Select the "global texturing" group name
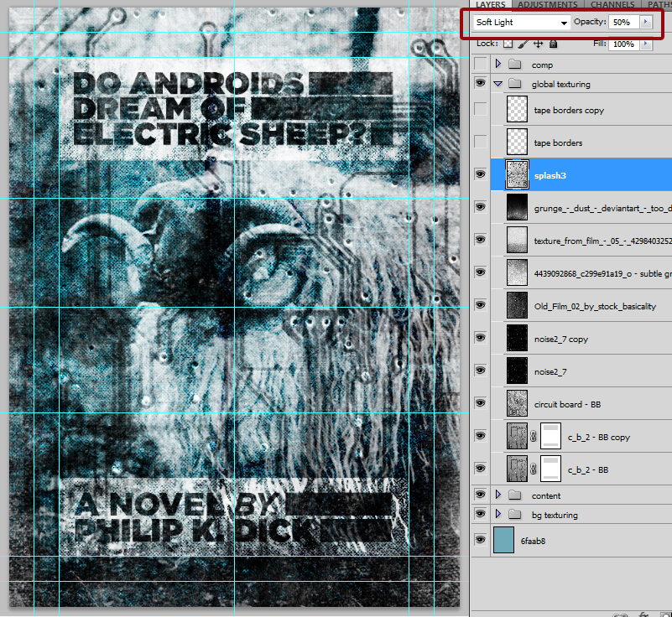The image size is (672, 617). (561, 85)
